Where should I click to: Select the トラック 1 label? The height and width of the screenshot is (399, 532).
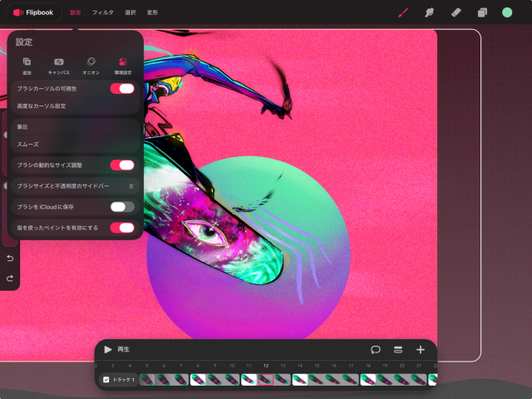pyautogui.click(x=124, y=380)
